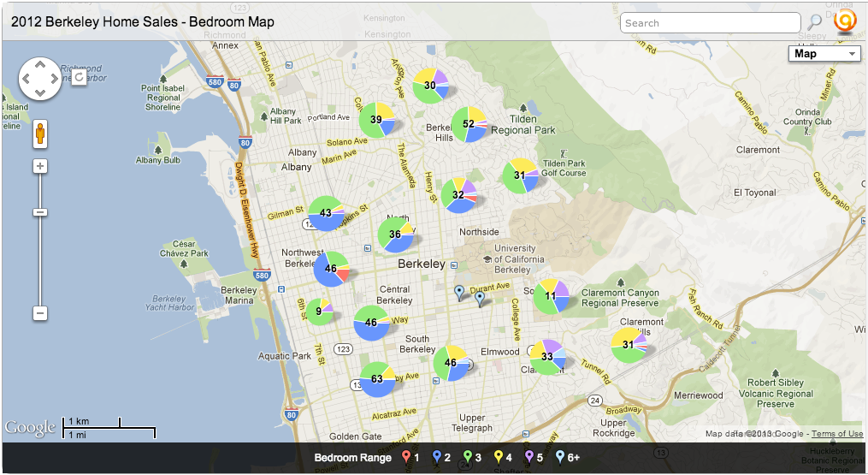Click the reset view button beside pan control
868x475 pixels.
(80, 77)
